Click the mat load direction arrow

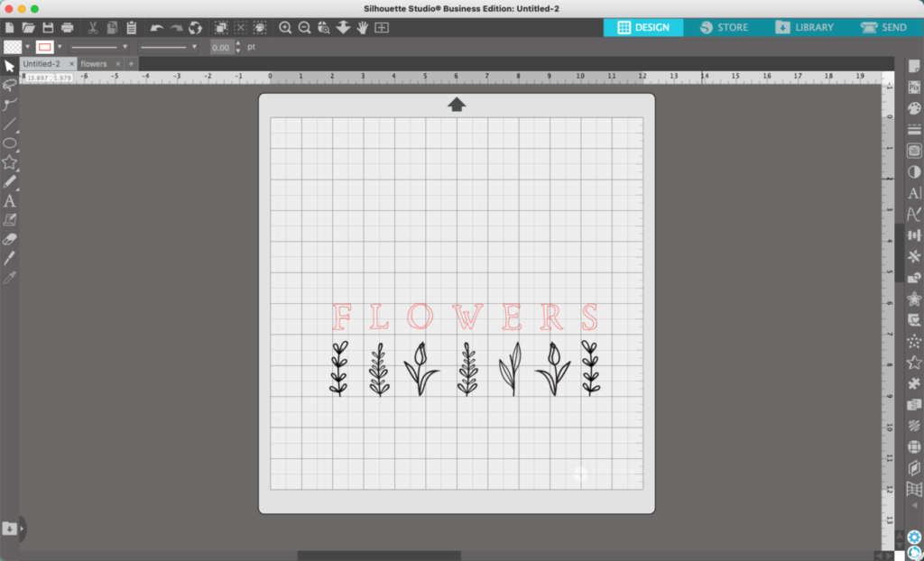click(x=457, y=105)
